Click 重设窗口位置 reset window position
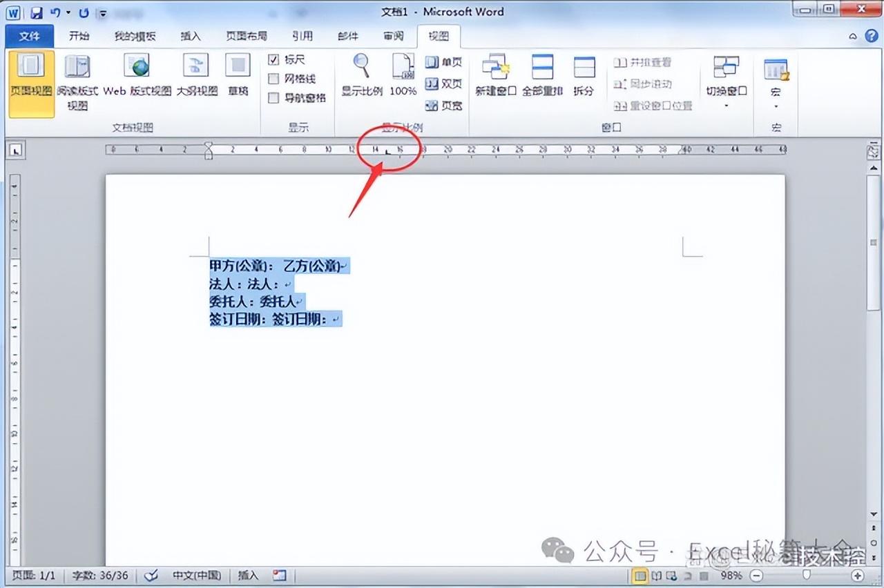Screen dimensions: 884x588 (653, 106)
